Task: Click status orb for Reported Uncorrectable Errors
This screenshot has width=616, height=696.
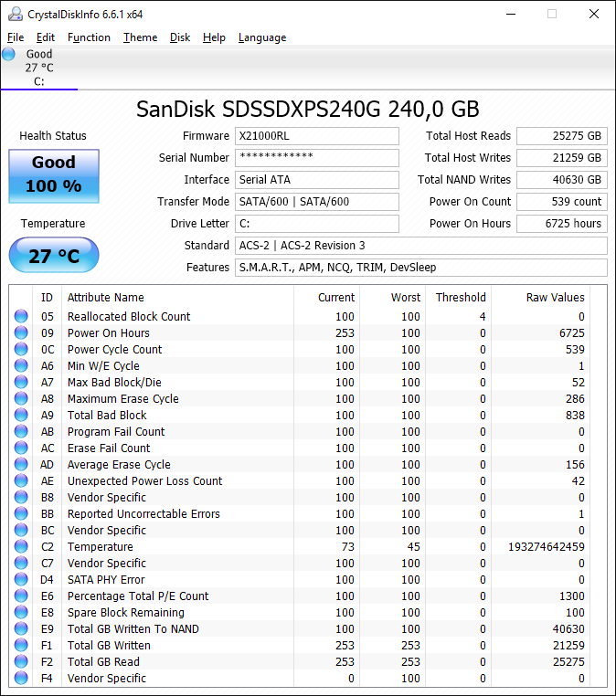Action: coord(21,513)
